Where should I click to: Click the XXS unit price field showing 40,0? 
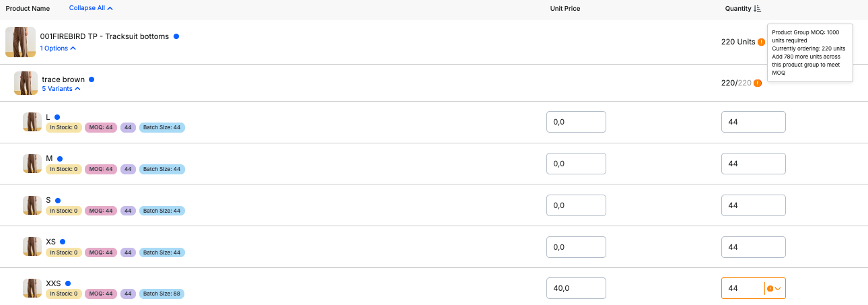pos(576,288)
